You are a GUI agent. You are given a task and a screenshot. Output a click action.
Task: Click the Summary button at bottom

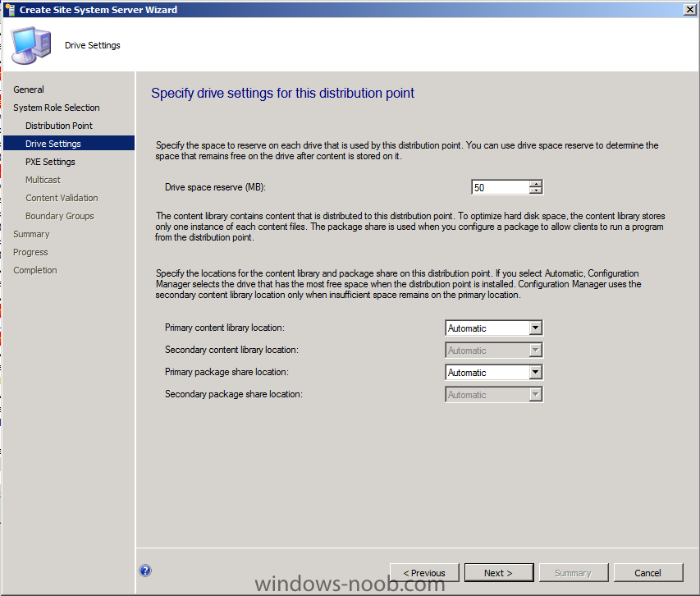tap(574, 572)
